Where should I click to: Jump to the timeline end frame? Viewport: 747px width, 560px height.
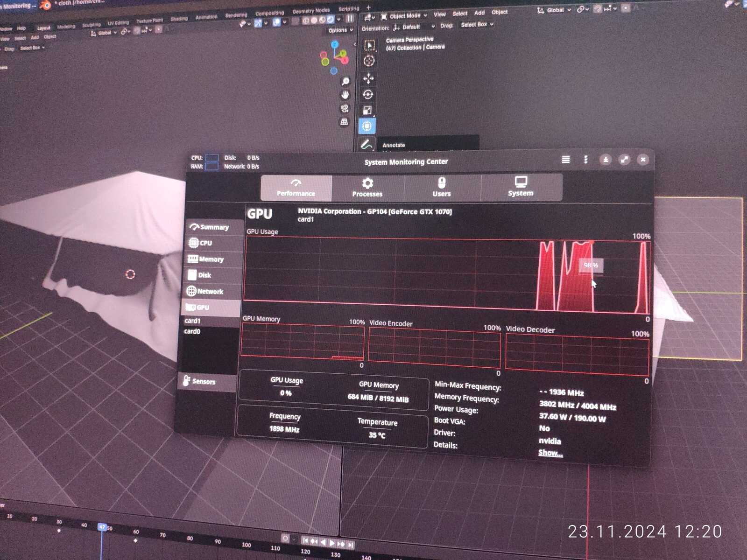click(x=350, y=545)
